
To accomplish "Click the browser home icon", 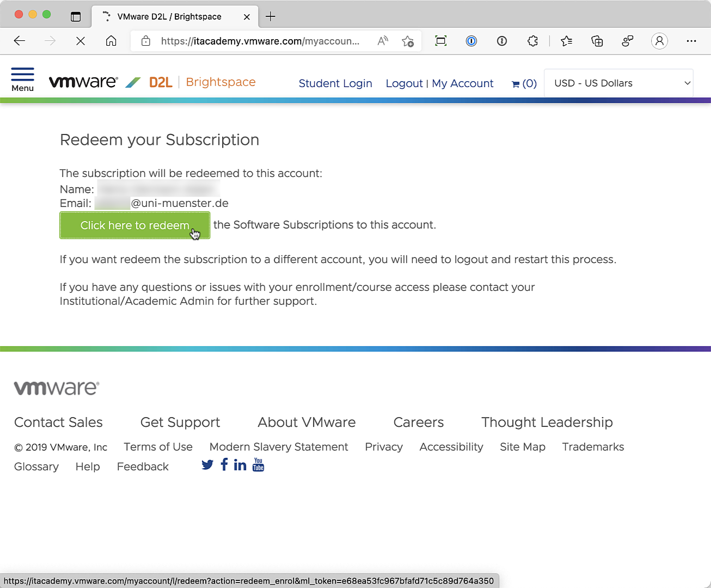I will (x=111, y=41).
